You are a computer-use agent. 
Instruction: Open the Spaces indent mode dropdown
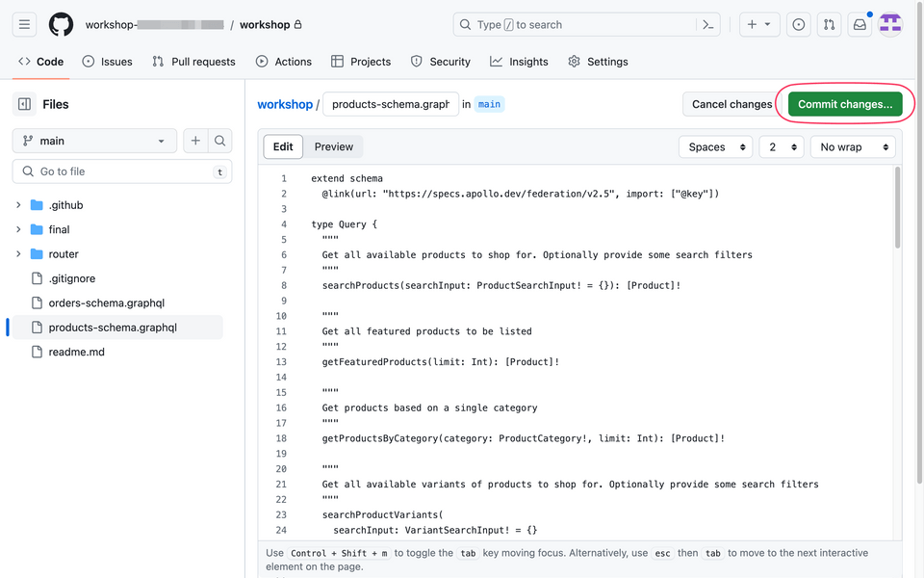(x=716, y=146)
